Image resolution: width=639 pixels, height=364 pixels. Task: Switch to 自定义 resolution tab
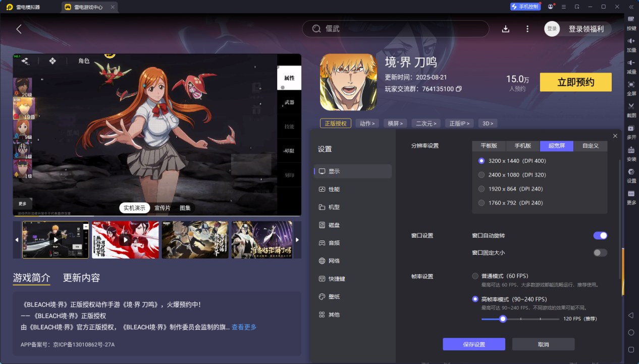tap(591, 146)
